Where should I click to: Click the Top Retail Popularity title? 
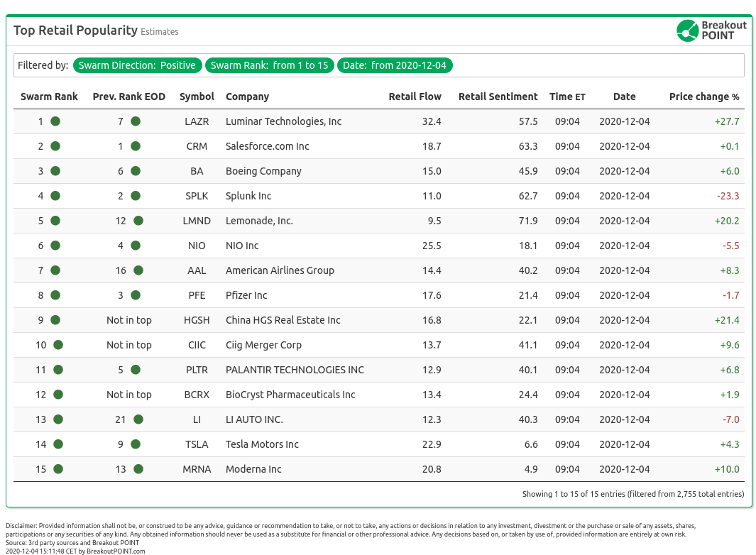coord(75,31)
